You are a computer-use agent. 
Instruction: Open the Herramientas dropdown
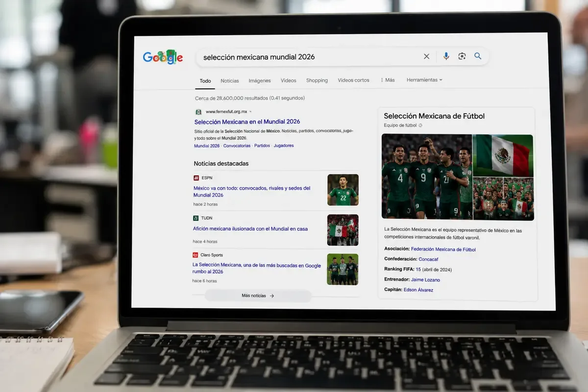[424, 79]
